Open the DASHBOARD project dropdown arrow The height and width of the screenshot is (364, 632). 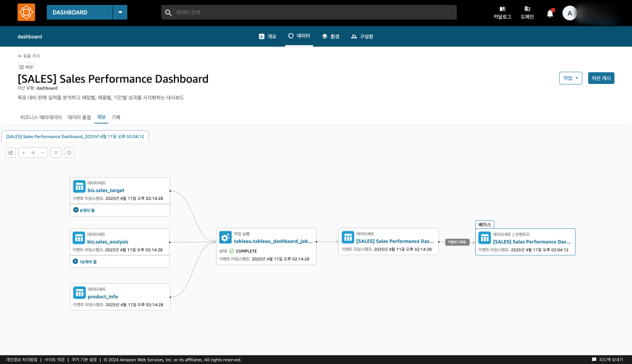[120, 12]
